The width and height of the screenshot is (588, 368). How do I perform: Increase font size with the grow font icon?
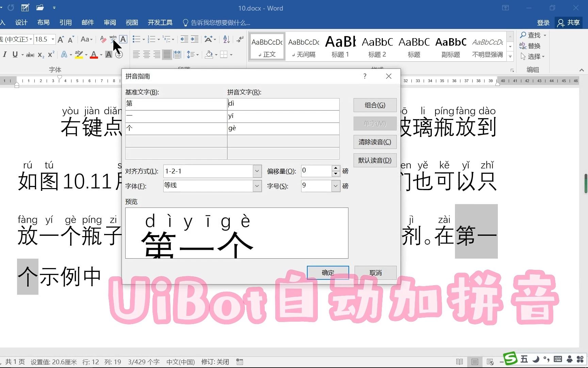click(61, 39)
